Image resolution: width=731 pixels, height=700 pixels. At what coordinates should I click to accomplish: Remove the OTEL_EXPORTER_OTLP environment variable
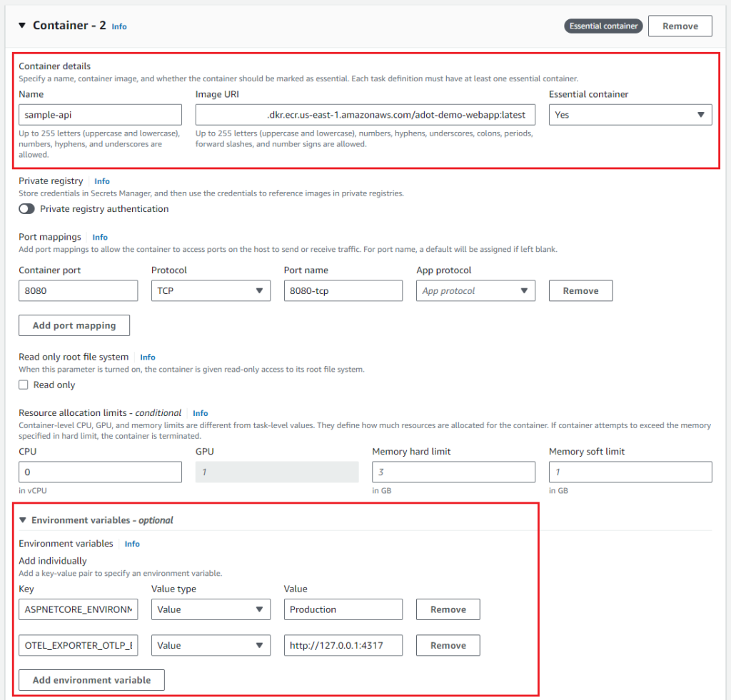tap(448, 645)
